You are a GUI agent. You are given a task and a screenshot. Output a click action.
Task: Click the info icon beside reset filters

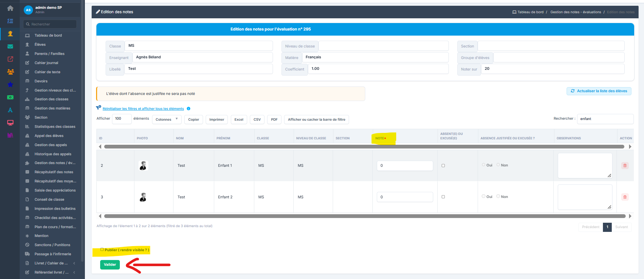point(188,108)
